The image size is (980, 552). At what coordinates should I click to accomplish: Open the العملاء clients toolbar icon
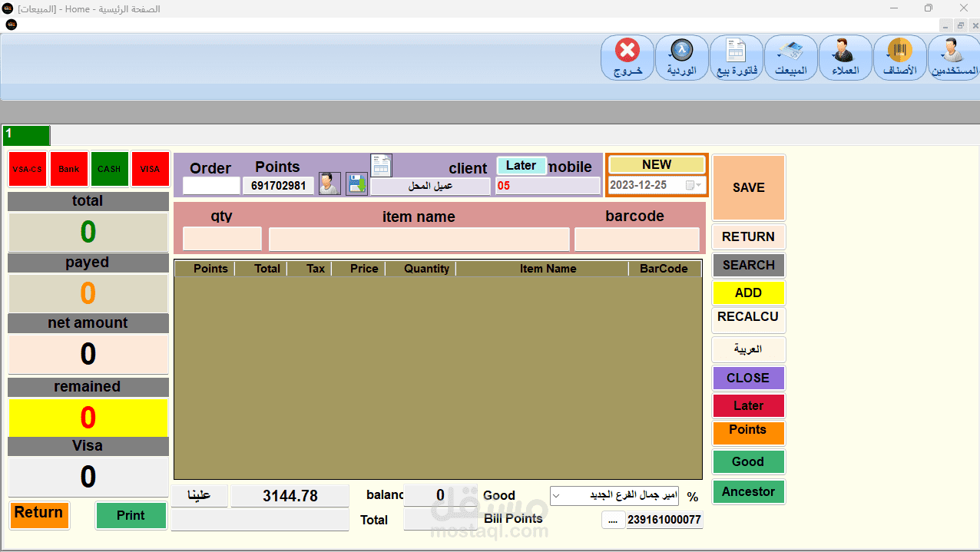point(845,58)
